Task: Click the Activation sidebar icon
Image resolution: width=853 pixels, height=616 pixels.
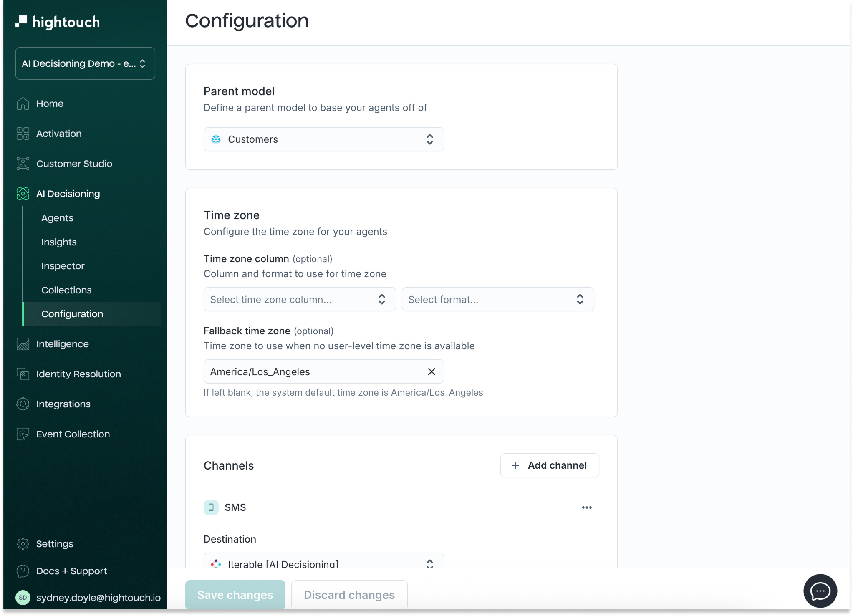Action: 23,134
